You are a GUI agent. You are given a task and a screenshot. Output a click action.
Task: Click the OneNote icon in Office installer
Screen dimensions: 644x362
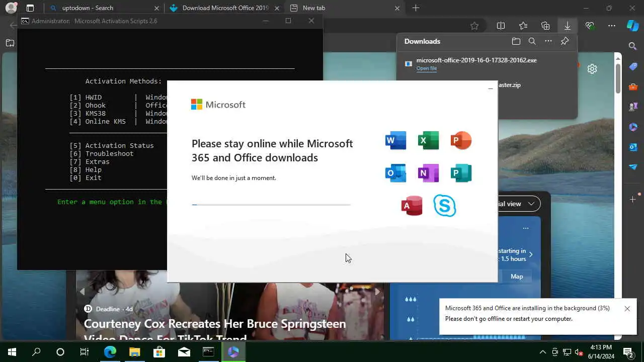(x=428, y=173)
